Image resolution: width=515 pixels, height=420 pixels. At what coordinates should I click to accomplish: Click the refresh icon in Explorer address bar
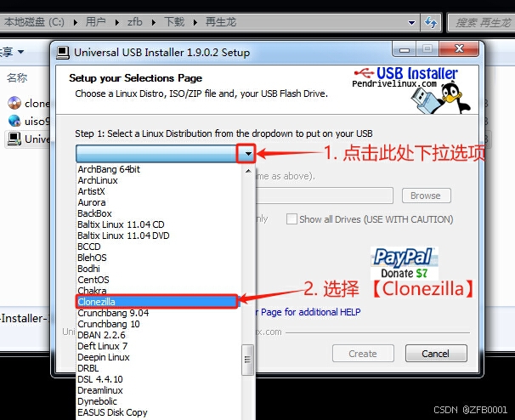[x=431, y=23]
